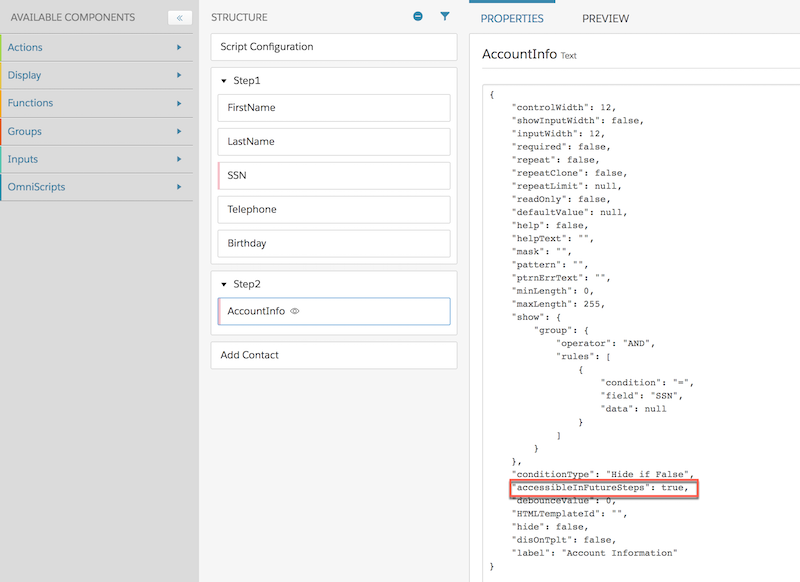Expand the Groups component category
The image size is (800, 582).
97,131
